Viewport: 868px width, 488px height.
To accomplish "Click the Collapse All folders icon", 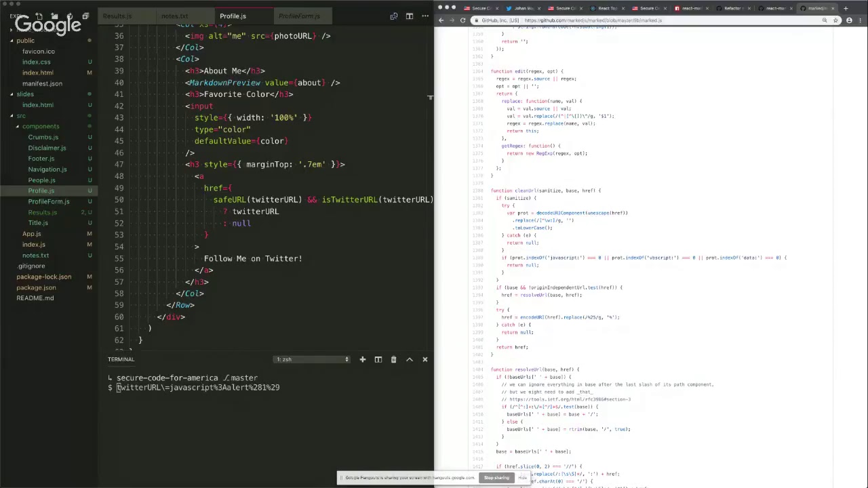I will click(85, 16).
